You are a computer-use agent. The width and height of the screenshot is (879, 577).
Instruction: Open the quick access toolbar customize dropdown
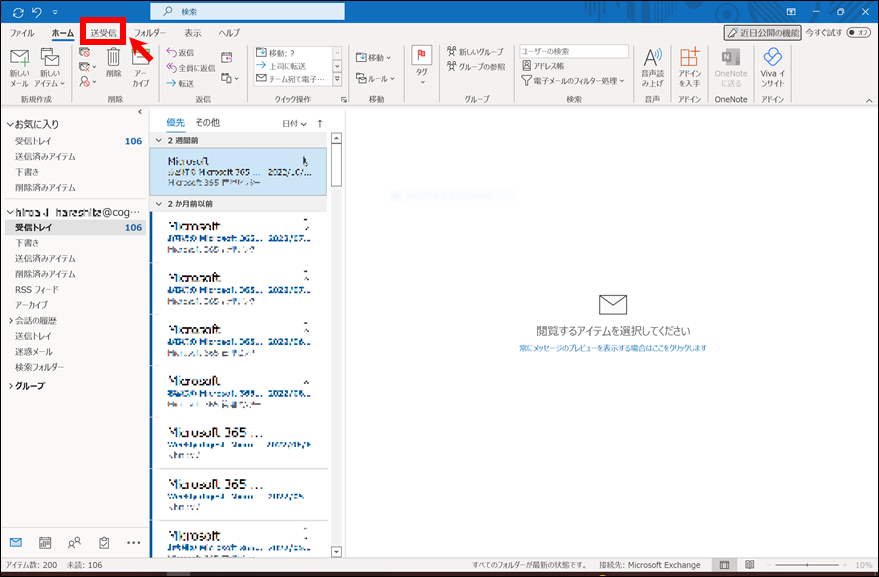[55, 12]
